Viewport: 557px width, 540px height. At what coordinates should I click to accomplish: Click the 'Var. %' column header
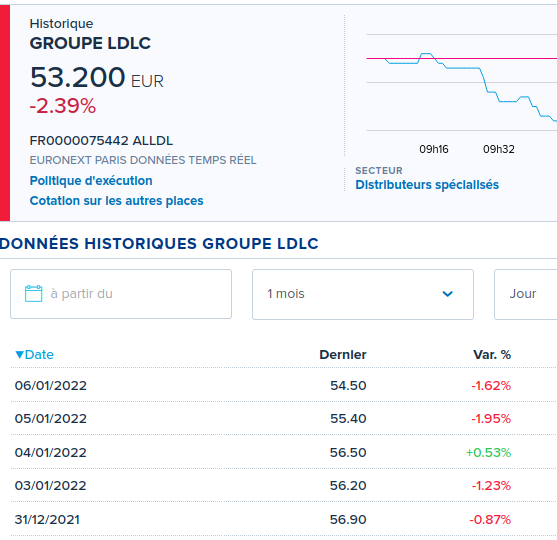coord(492,355)
